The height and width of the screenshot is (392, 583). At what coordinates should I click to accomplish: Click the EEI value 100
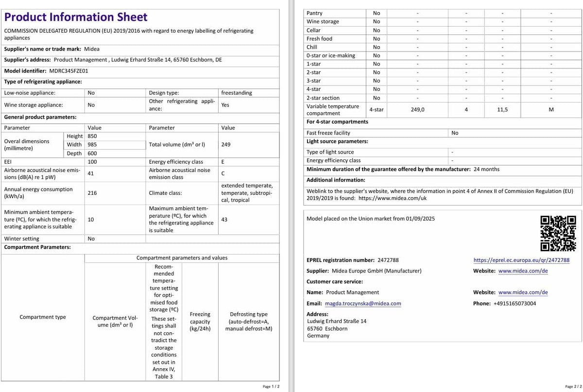click(x=92, y=162)
